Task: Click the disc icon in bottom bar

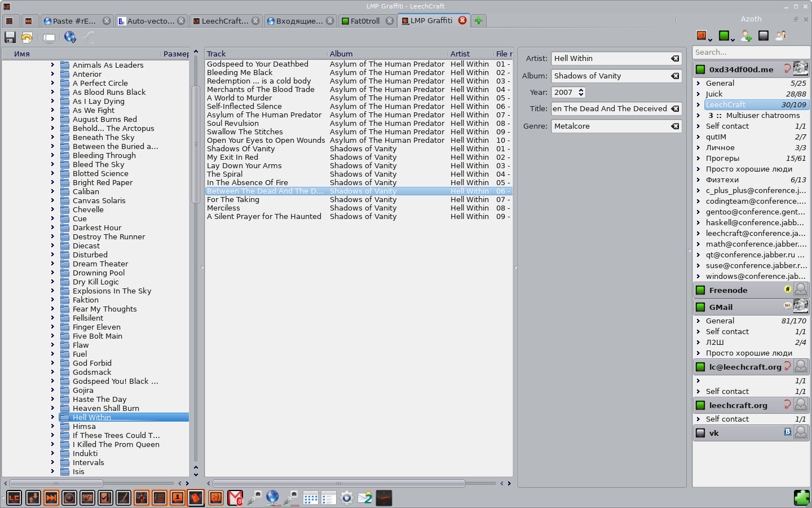Action: tap(69, 498)
